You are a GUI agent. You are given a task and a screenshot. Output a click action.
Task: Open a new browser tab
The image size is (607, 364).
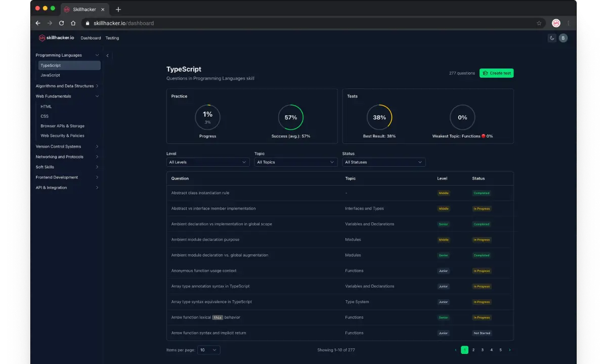118,10
